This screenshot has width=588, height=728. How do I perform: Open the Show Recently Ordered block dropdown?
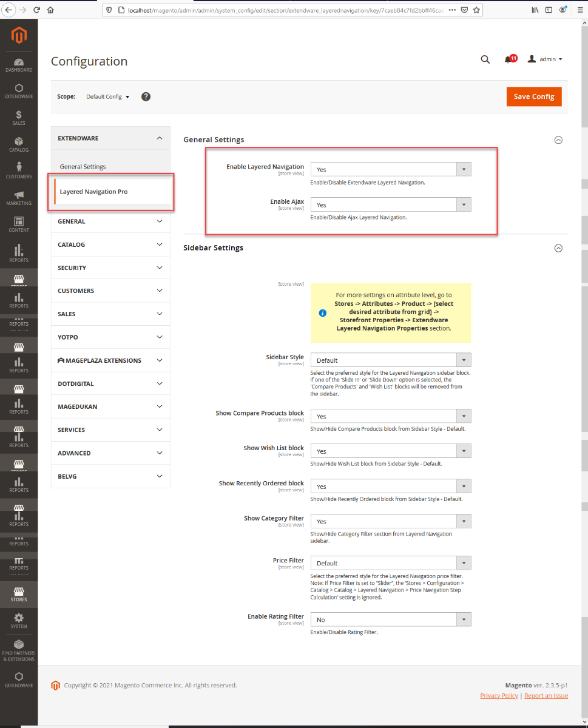391,487
